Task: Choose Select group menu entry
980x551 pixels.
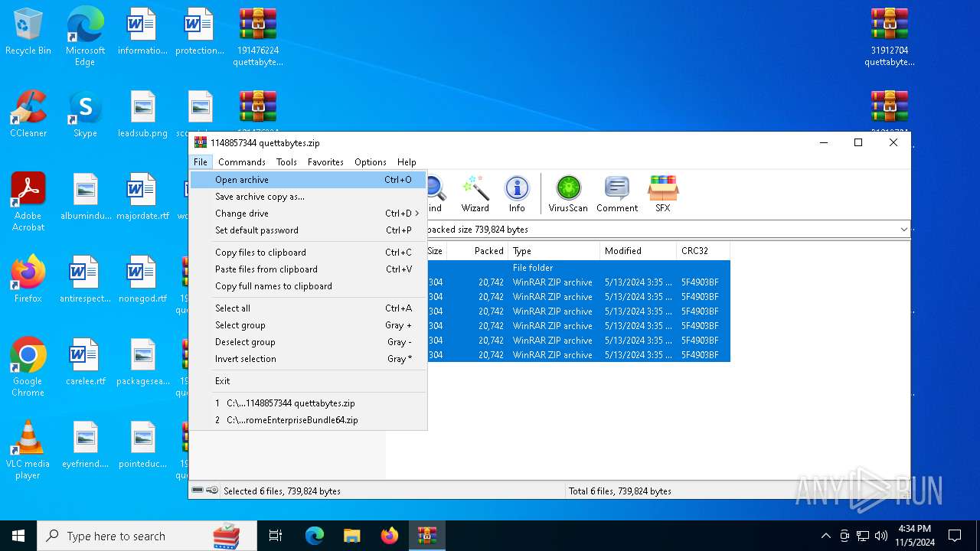Action: pos(307,325)
